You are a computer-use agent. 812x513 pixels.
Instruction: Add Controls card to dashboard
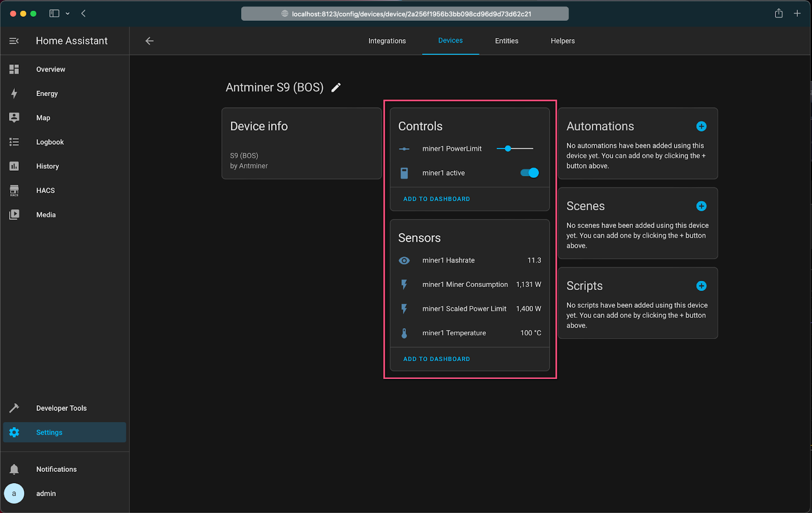pyautogui.click(x=436, y=199)
